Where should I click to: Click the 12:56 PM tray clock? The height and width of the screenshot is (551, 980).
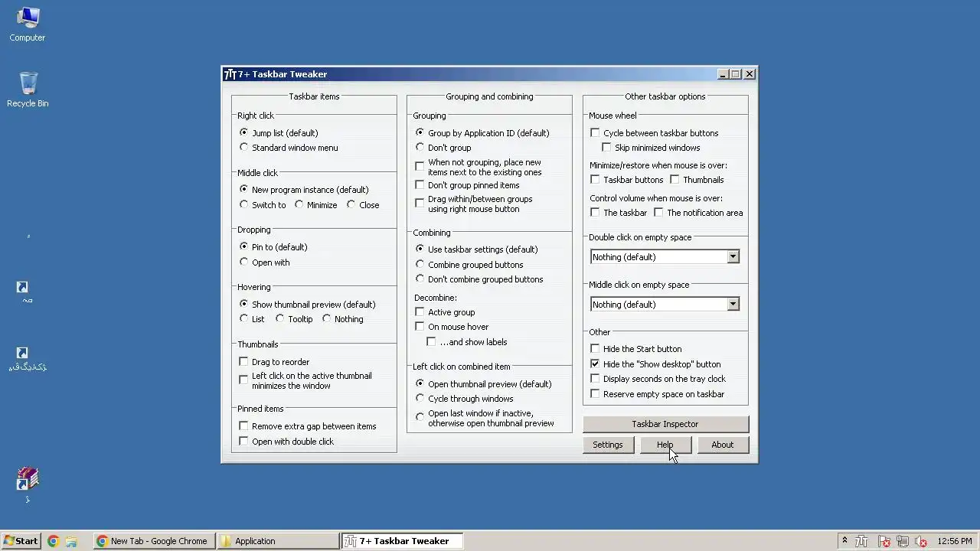[x=955, y=541]
